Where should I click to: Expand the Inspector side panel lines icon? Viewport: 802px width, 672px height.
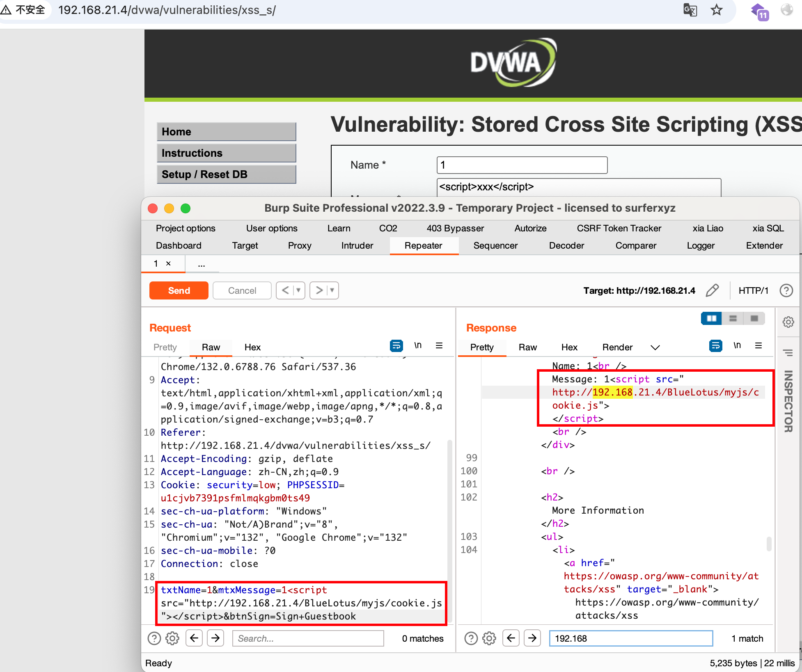pyautogui.click(x=788, y=352)
